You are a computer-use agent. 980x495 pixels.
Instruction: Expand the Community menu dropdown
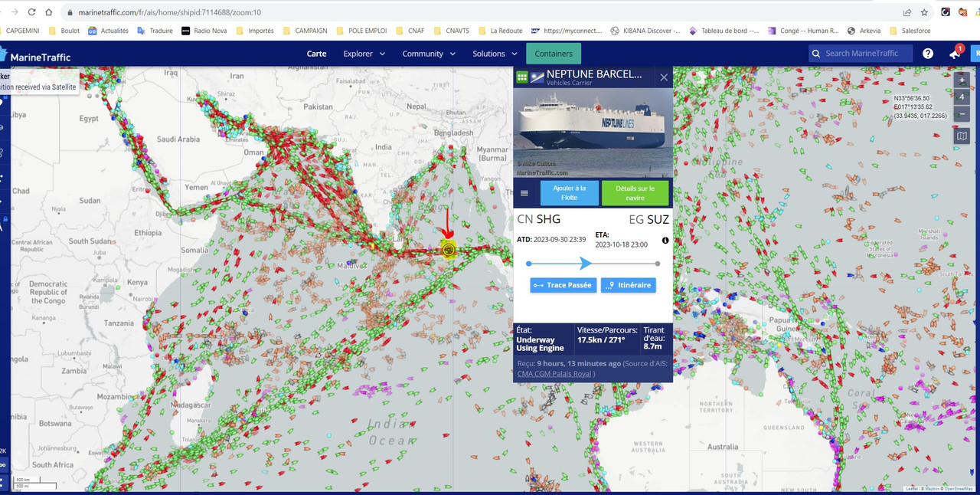click(429, 54)
